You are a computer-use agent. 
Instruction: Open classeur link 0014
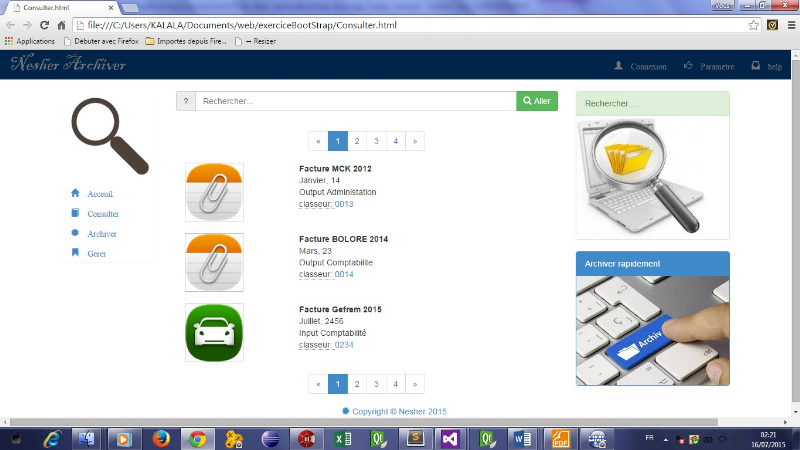pos(344,274)
